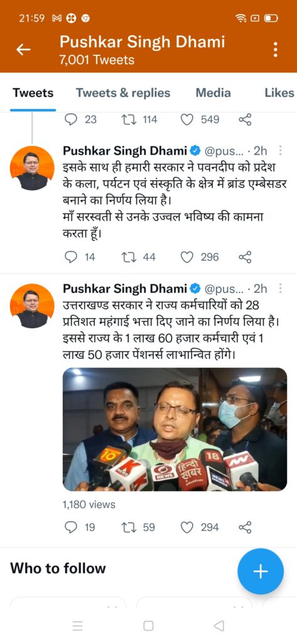The image size is (297, 644).
Task: Select the Likes tab
Action: tap(279, 93)
